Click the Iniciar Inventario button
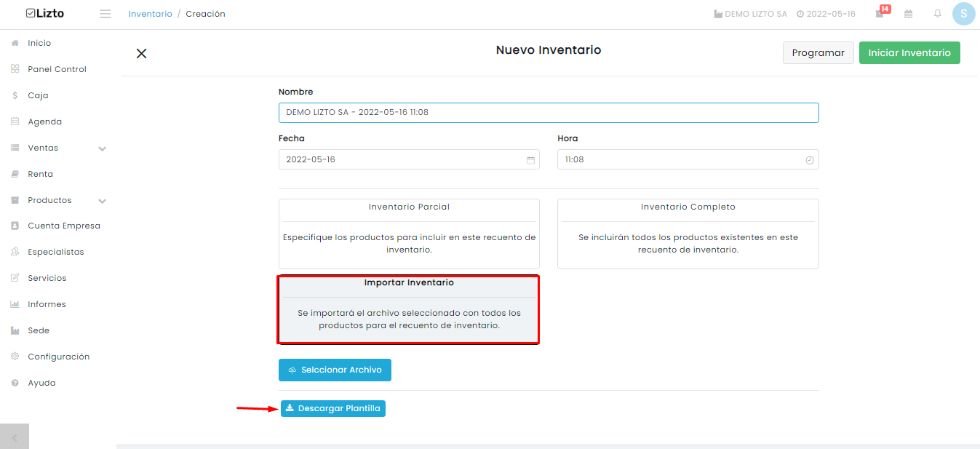This screenshot has width=980, height=449. pyautogui.click(x=909, y=52)
